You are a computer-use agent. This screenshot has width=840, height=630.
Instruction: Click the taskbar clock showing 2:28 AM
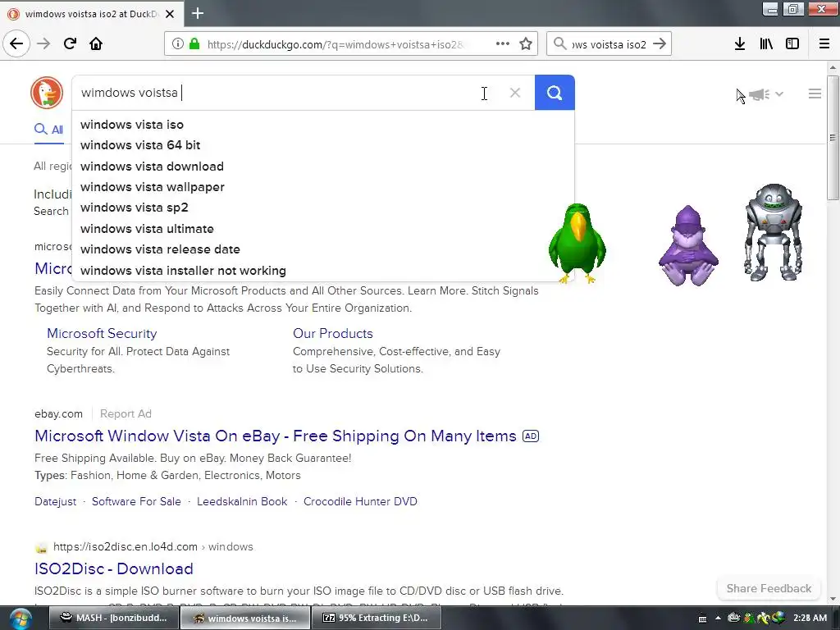click(810, 619)
